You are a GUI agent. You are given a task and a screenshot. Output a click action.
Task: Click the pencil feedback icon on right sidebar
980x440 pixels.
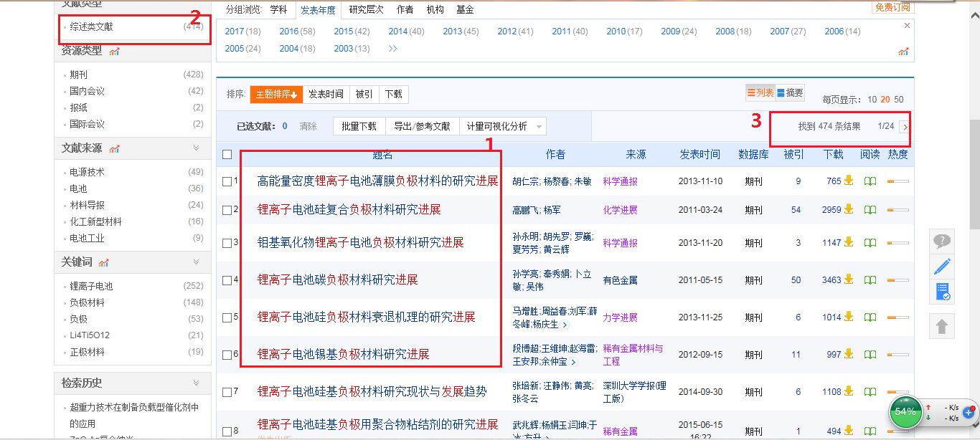942,267
